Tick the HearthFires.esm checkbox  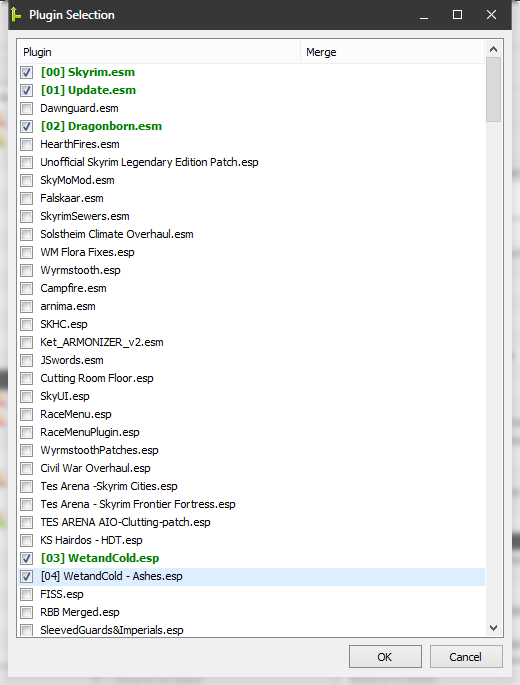tap(27, 144)
